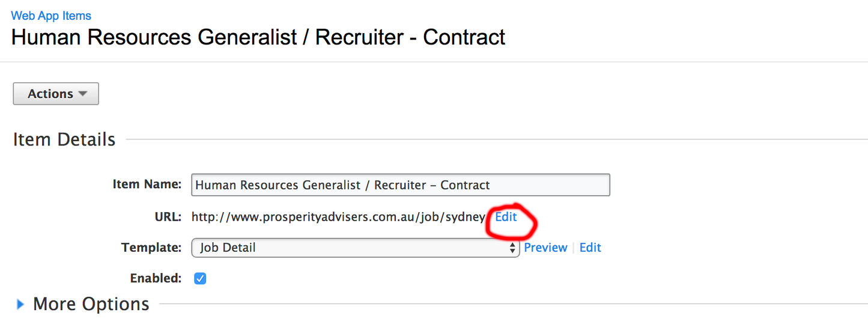Open the Web App Items breadcrumb link
This screenshot has width=868, height=333.
coord(51,16)
